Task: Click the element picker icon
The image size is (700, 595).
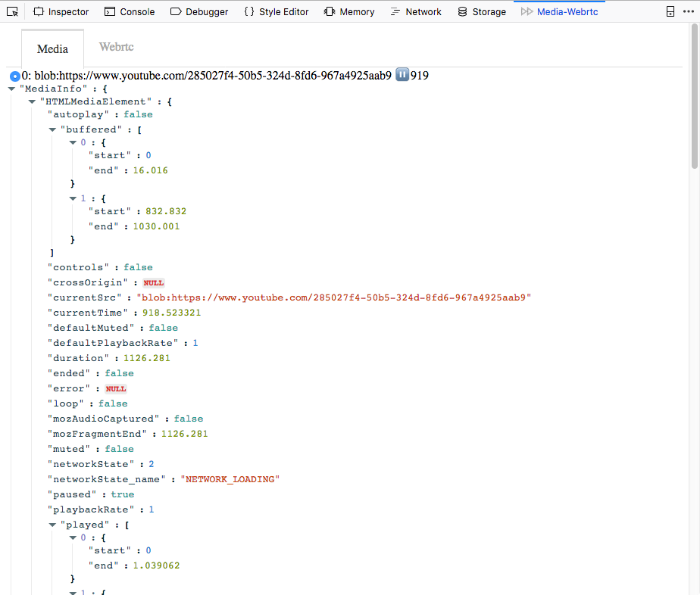Action: (x=12, y=11)
